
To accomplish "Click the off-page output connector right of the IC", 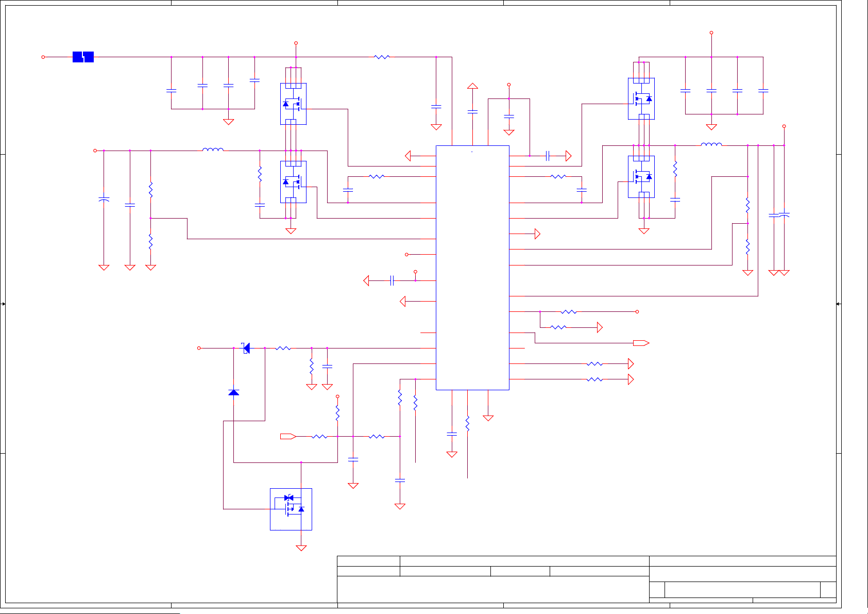I will click(x=641, y=343).
